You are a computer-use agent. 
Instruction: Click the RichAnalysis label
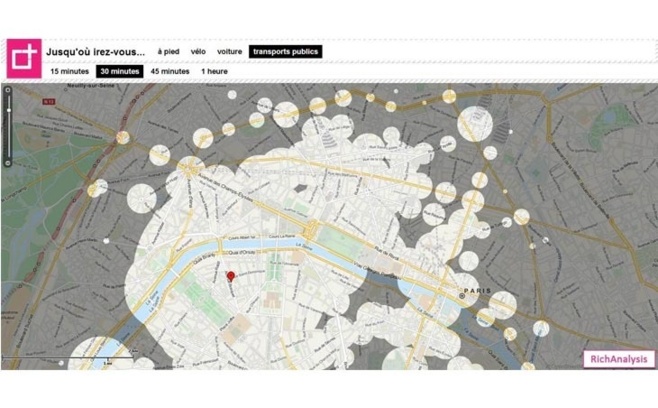[616, 358]
